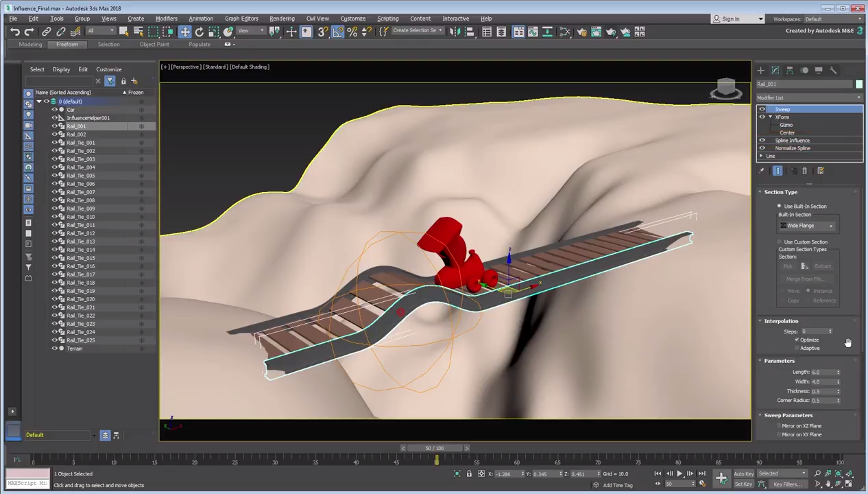Hide the Spline Influence modifier eye

point(762,141)
